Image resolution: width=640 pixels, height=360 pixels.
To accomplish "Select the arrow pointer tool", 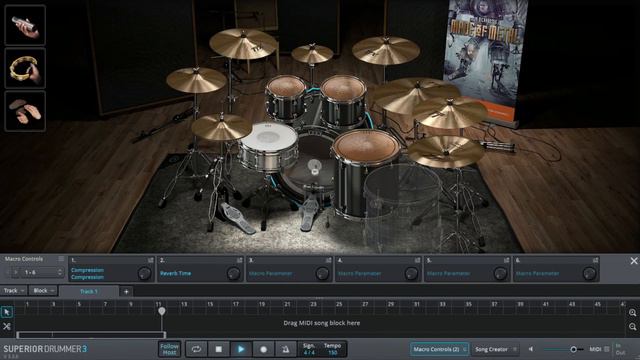I will [x=7, y=312].
